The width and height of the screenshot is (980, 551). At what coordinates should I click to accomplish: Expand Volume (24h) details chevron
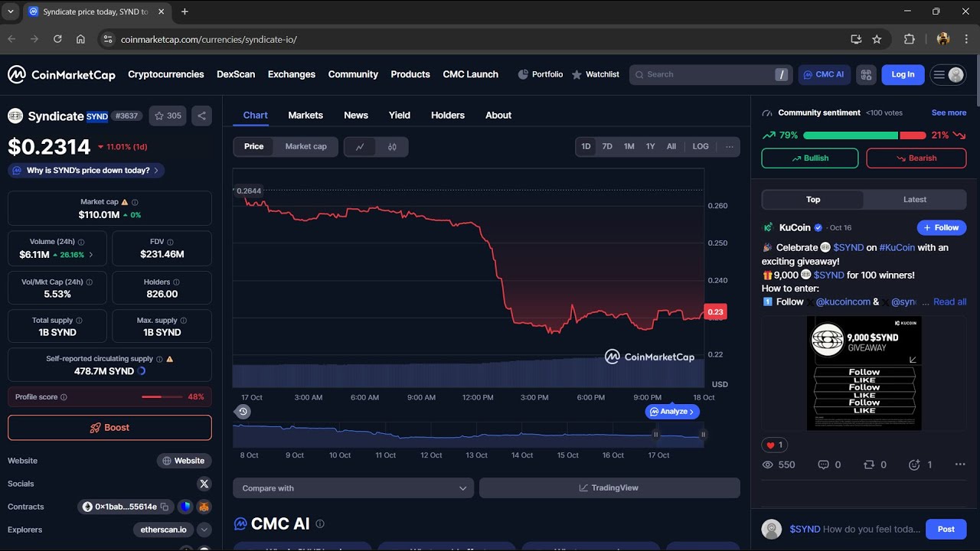[x=91, y=255]
